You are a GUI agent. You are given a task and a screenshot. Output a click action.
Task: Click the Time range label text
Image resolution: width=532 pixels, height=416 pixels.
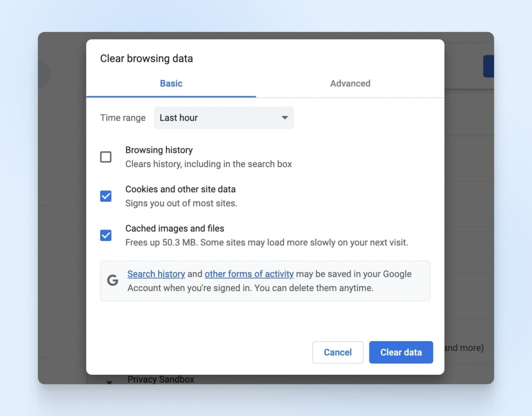[x=123, y=118]
